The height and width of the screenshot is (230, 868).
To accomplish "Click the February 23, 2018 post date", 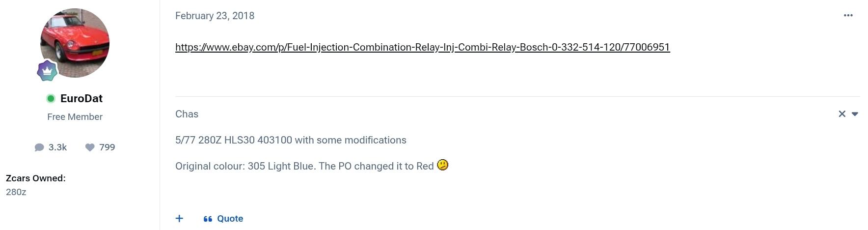I will point(215,16).
